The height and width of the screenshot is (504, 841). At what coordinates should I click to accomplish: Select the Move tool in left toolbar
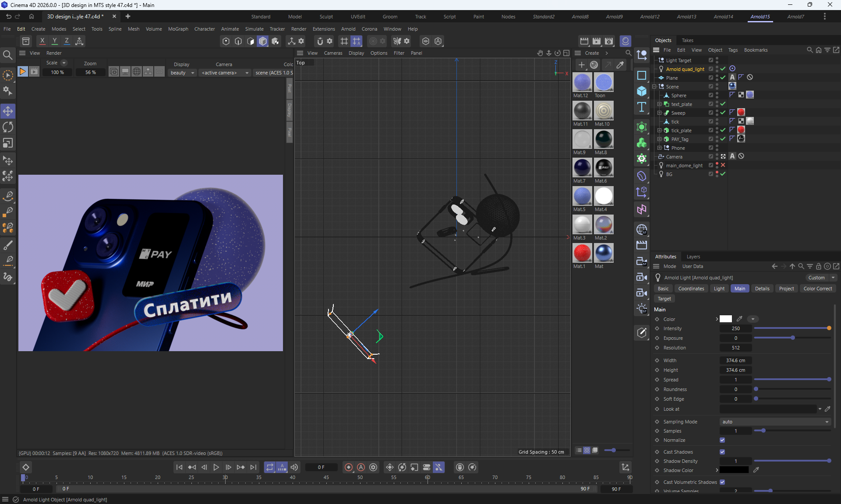point(8,111)
